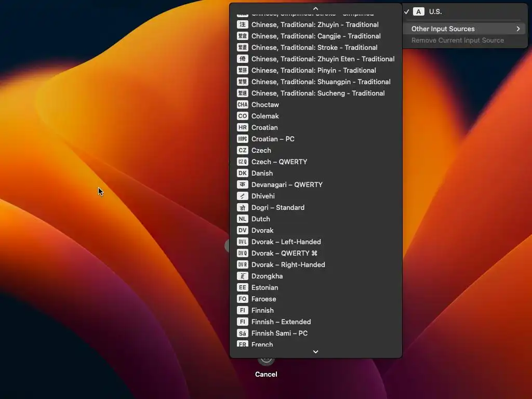This screenshot has width=532, height=399.
Task: Pick Chinese Traditional Stroke input source
Action: click(x=315, y=47)
